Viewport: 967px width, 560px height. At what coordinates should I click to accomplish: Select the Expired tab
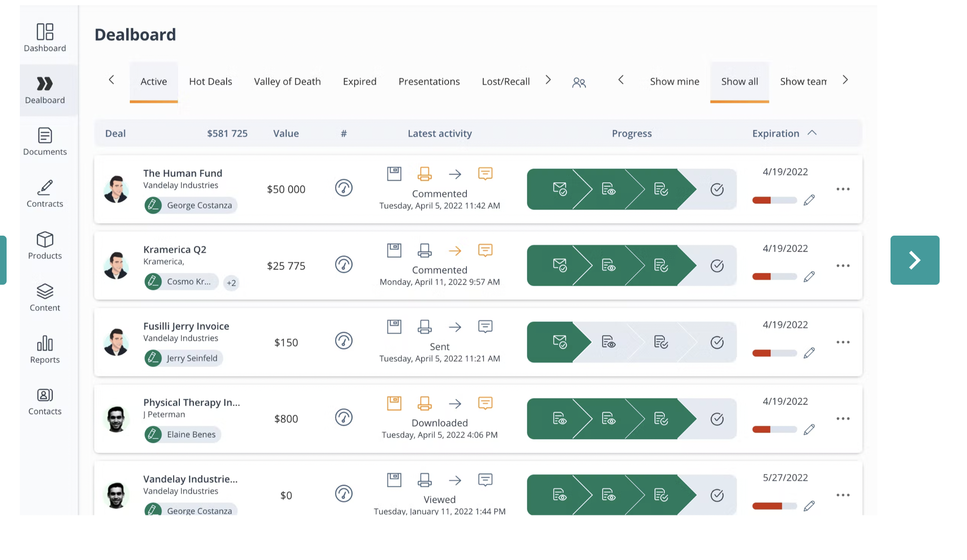pos(360,82)
